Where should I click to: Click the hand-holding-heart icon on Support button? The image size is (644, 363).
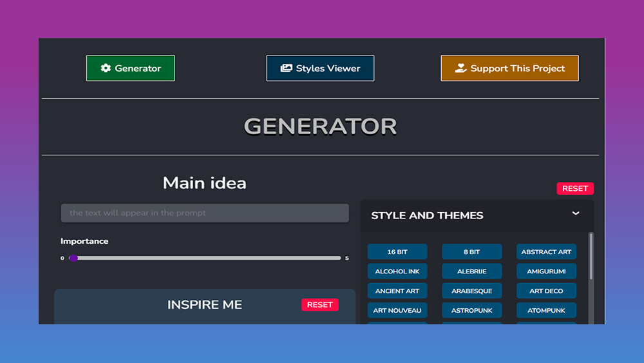[460, 68]
